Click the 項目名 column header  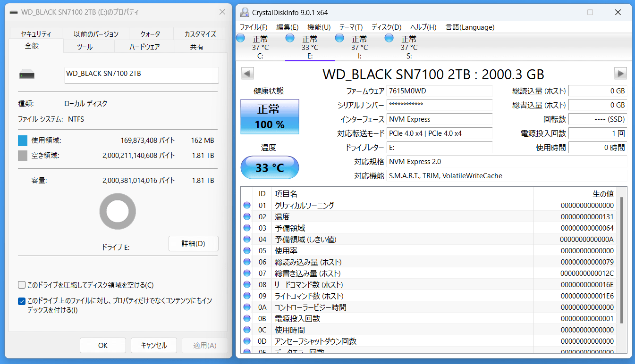(403, 194)
